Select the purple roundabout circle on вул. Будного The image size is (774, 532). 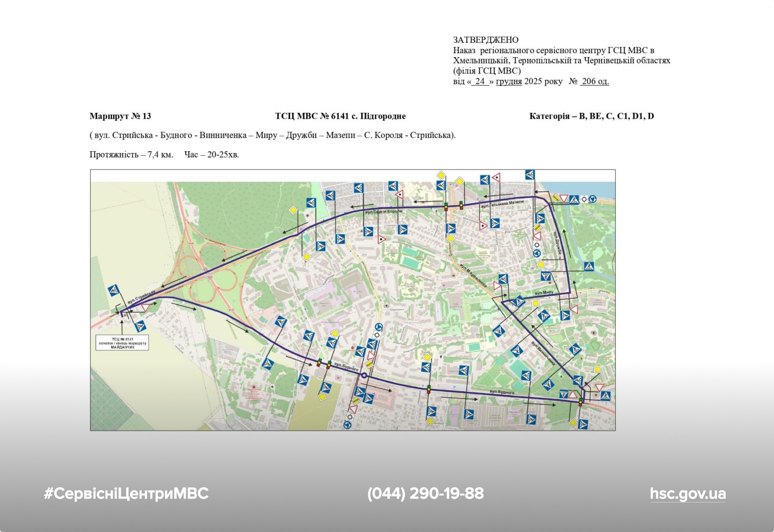pos(364,376)
